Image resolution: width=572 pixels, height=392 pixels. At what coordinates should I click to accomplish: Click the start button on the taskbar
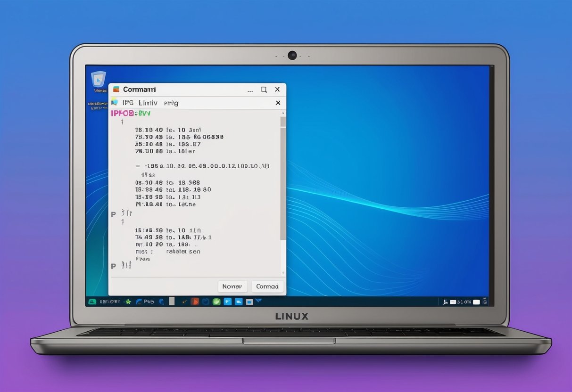coord(92,302)
